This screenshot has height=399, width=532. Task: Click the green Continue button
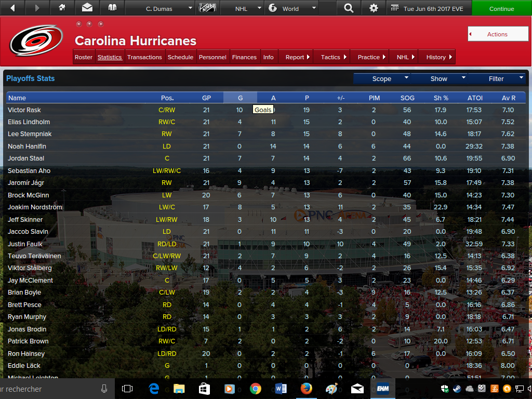click(x=501, y=8)
